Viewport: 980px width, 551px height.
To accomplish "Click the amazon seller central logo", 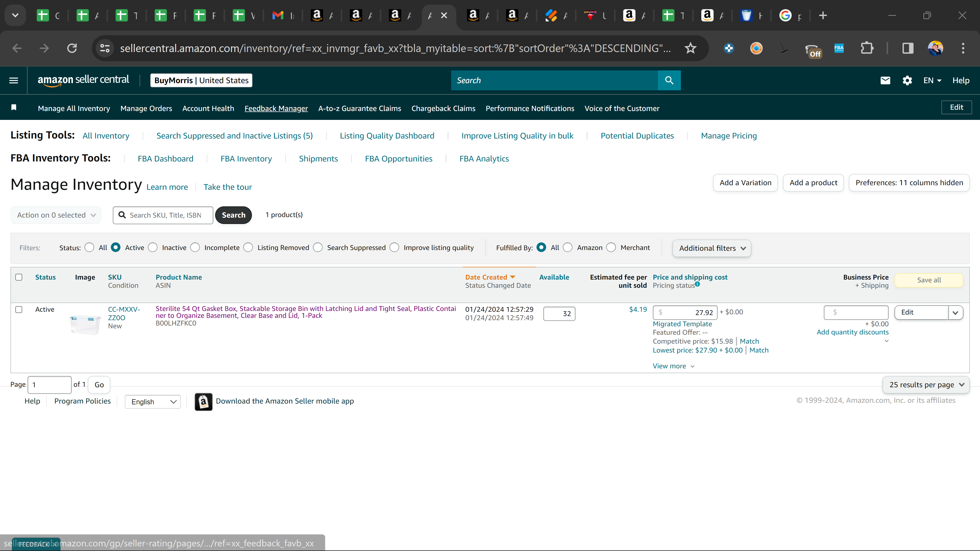I will click(83, 80).
